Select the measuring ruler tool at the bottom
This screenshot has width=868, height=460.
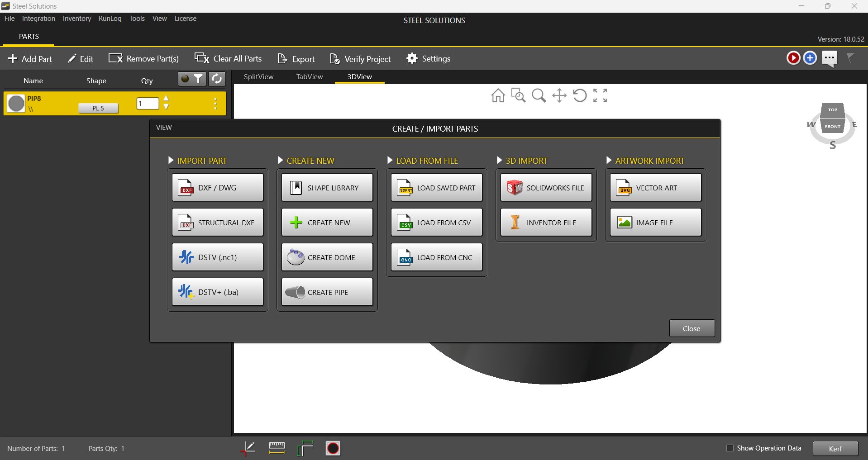click(276, 448)
